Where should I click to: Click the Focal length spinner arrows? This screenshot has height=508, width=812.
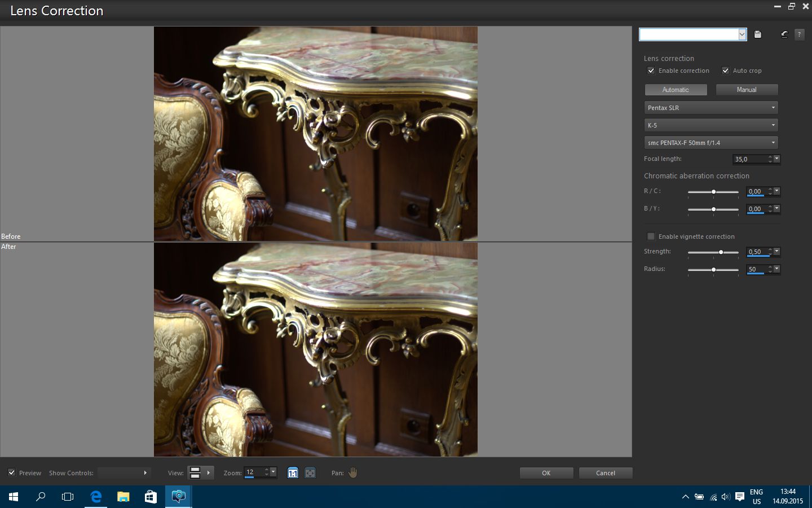tap(770, 159)
